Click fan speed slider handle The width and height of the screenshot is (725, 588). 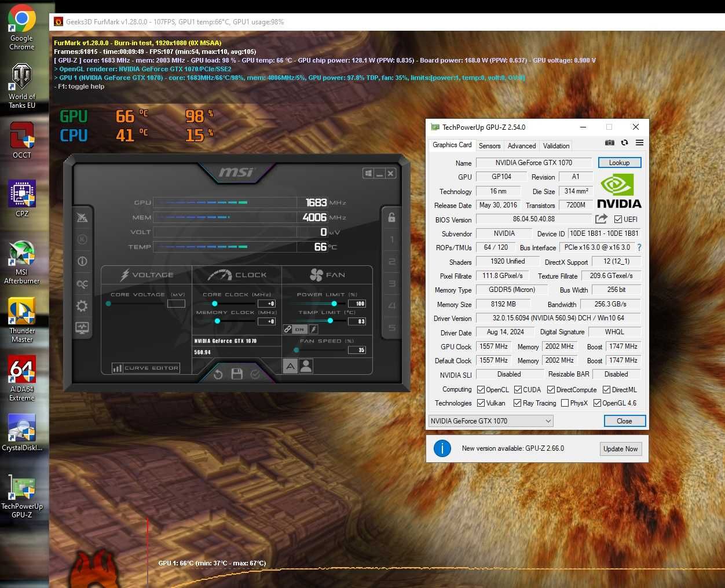pos(296,350)
